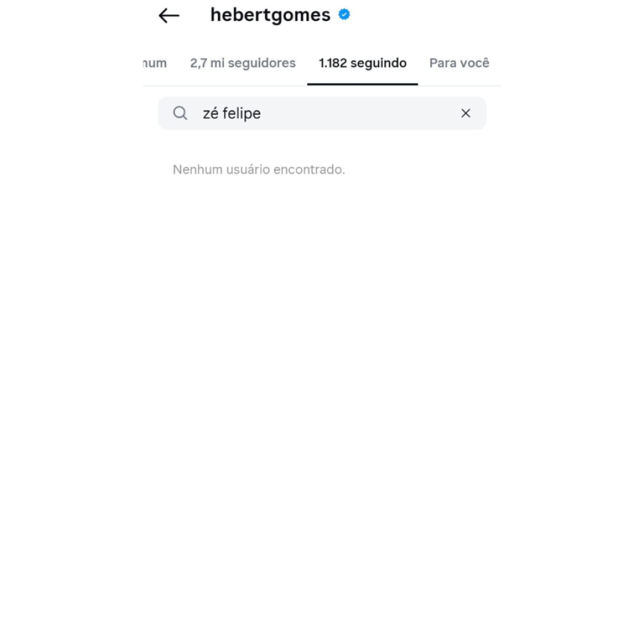The image size is (644, 644).
Task: Open the partially visible "num" tab
Action: 155,64
